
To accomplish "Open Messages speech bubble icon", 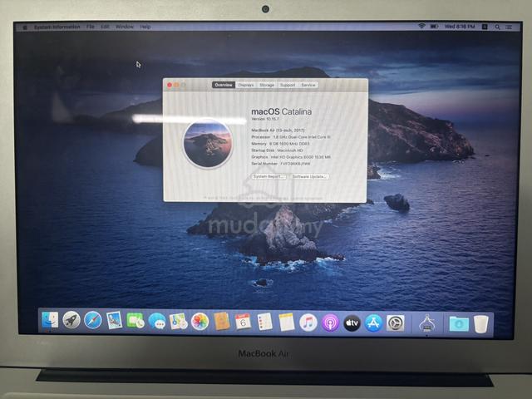I will [x=157, y=321].
